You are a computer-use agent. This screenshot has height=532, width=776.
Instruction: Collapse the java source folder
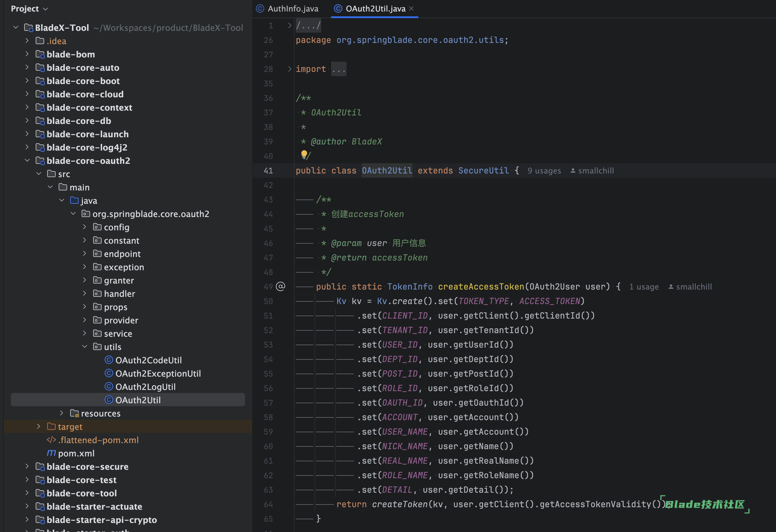click(x=62, y=200)
